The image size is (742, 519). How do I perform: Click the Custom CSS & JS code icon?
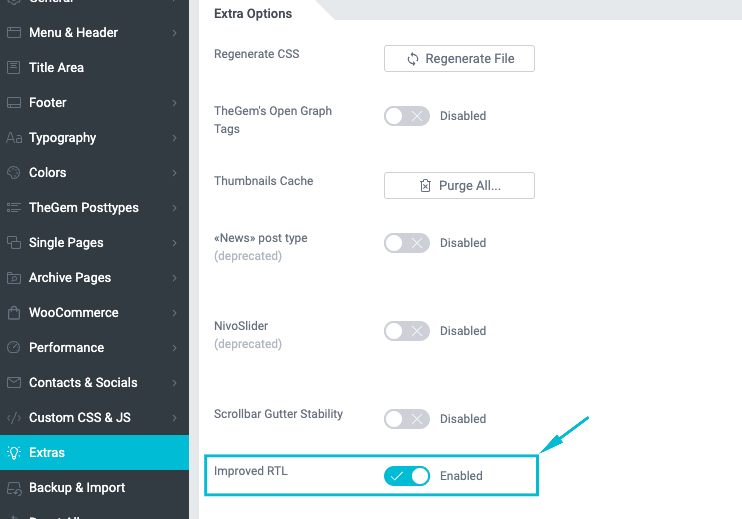pyautogui.click(x=14, y=418)
